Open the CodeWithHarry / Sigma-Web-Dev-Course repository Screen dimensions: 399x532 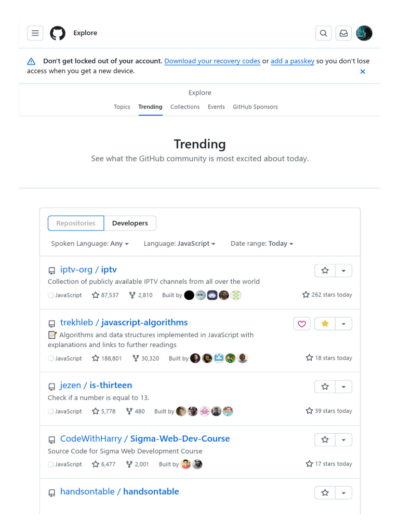pos(145,438)
